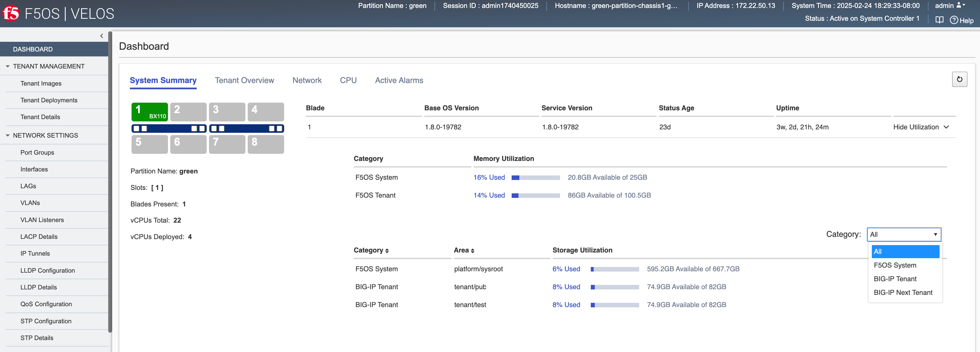980x352 pixels.
Task: Choose BIG-IP Tenant in Category list
Action: coord(905,279)
